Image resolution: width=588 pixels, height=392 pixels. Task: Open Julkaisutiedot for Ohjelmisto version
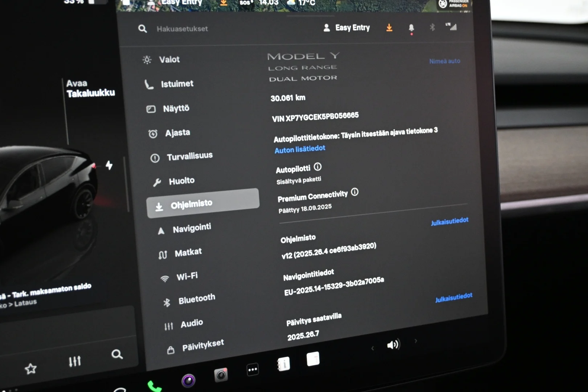(x=449, y=221)
